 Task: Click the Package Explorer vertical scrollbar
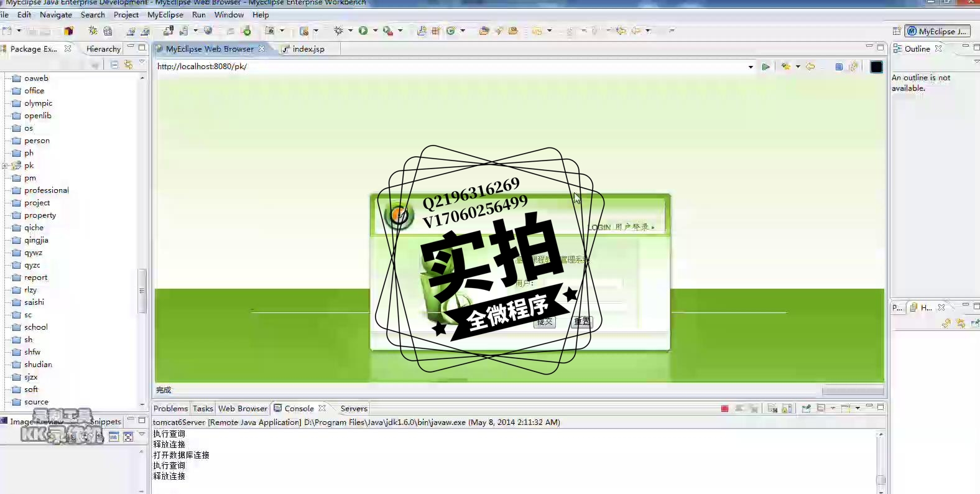[x=142, y=291]
